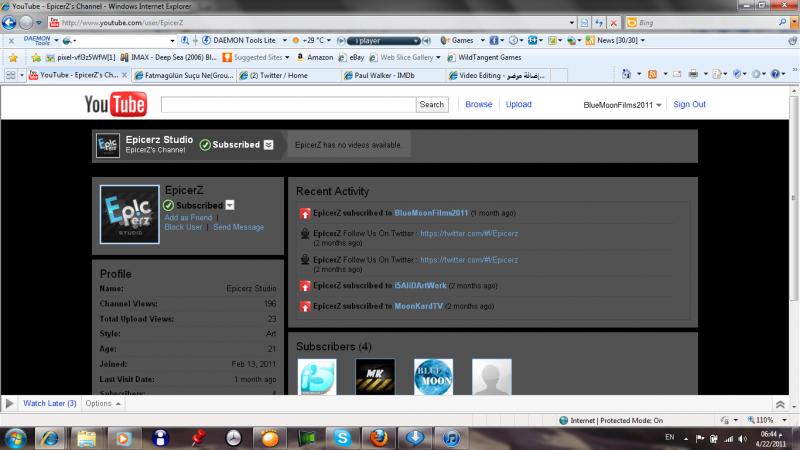800x450 pixels.
Task: Open the BlueMoonFilms2011 link in Recent Activity
Action: 431,213
